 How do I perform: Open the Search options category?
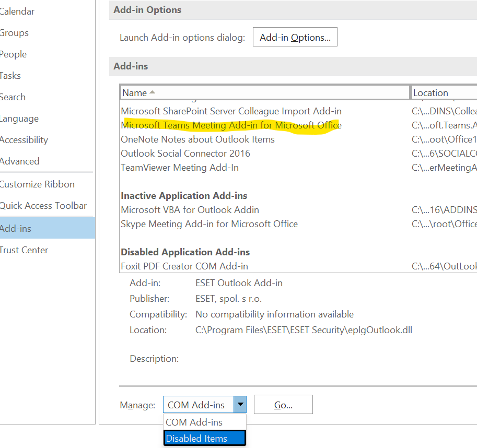[x=13, y=97]
